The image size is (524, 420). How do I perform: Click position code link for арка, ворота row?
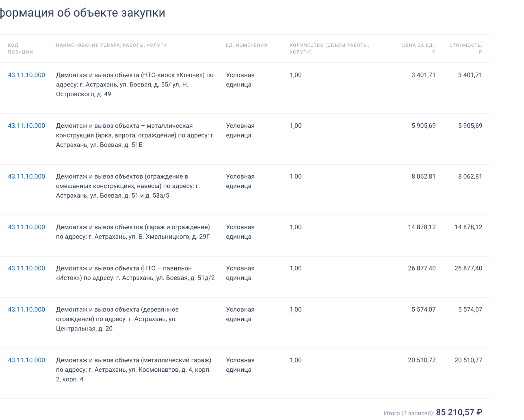click(x=26, y=126)
